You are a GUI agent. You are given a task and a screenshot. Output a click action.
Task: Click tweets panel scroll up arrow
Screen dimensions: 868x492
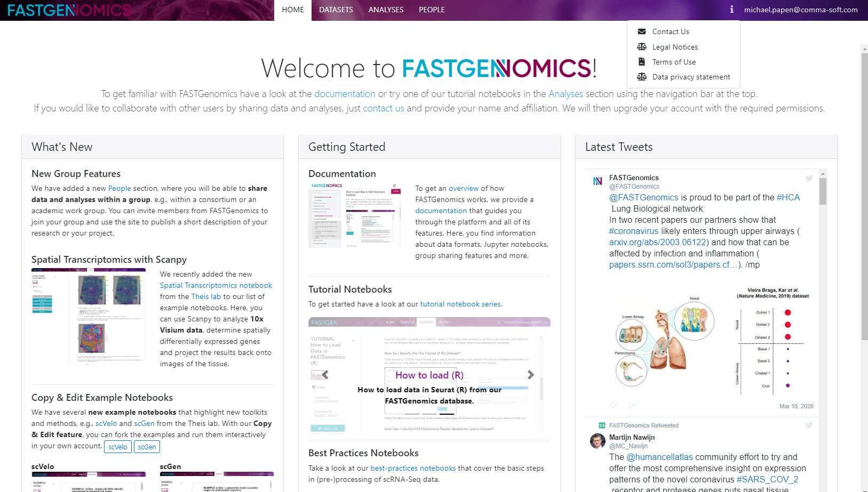[x=823, y=173]
